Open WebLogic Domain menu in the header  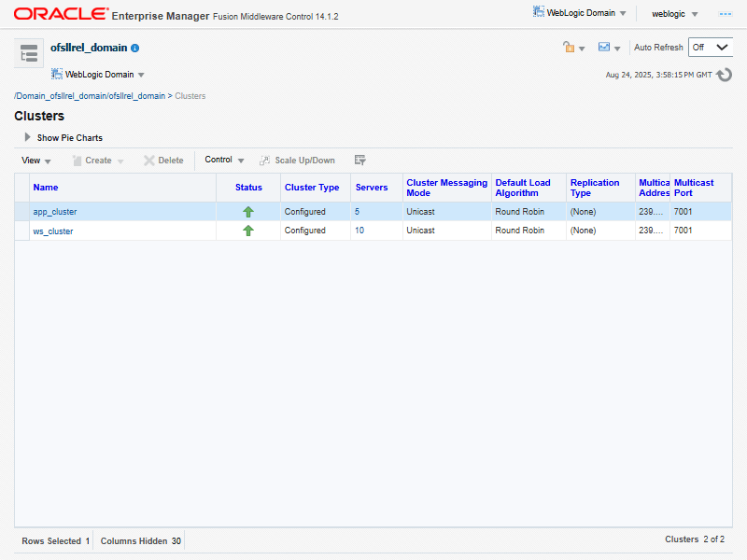coord(579,12)
